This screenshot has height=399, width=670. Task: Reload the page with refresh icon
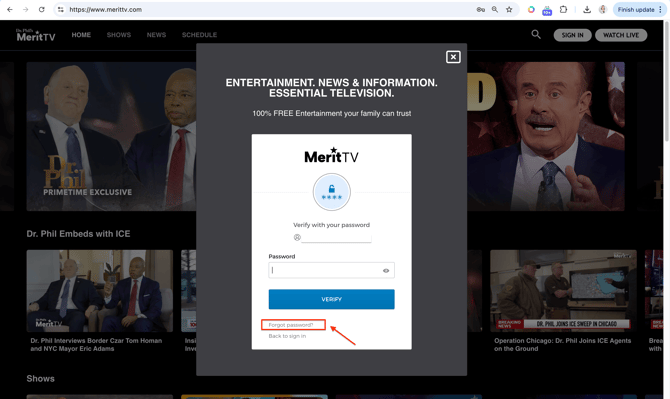[x=41, y=9]
